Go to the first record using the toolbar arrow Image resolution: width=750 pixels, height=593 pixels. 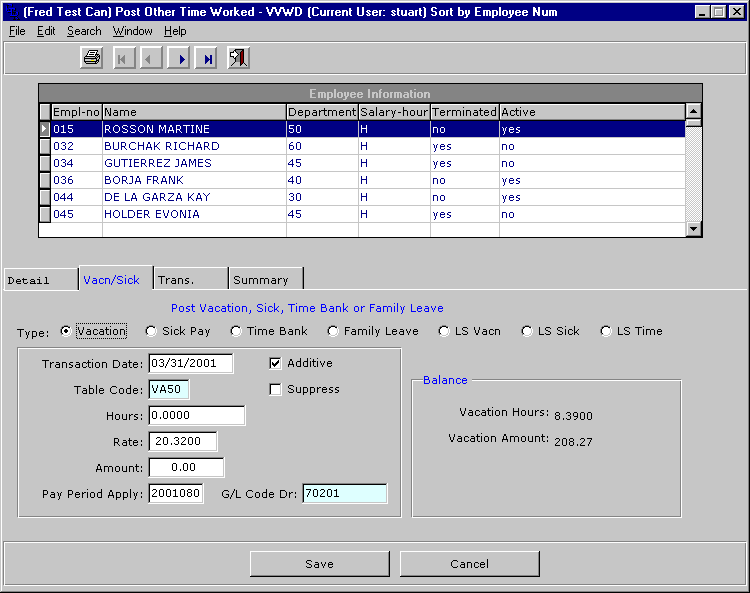pos(123,59)
